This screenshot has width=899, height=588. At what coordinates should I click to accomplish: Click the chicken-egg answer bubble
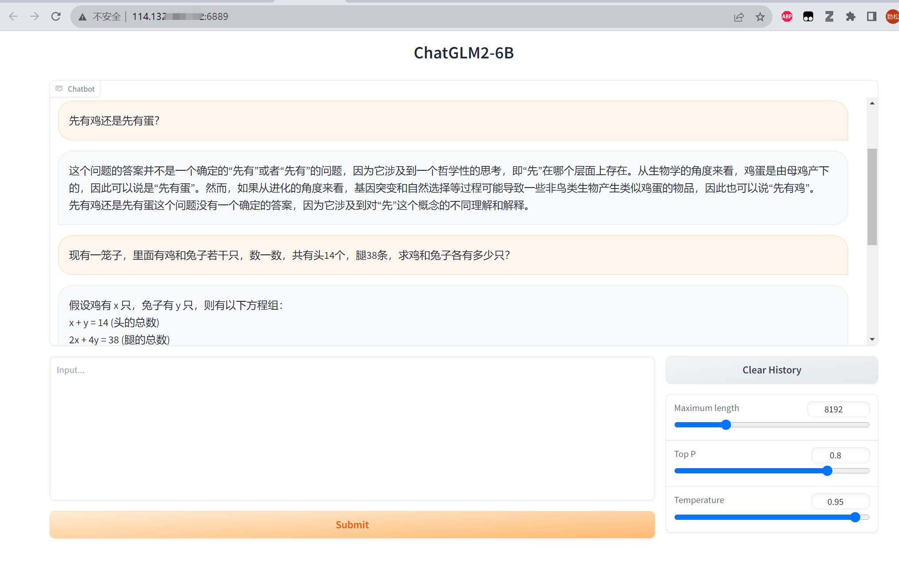[453, 188]
